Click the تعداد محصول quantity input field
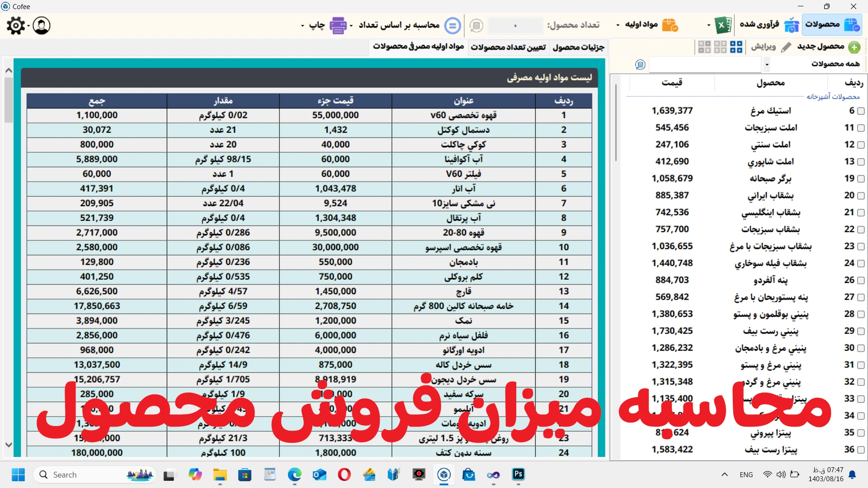 point(515,25)
